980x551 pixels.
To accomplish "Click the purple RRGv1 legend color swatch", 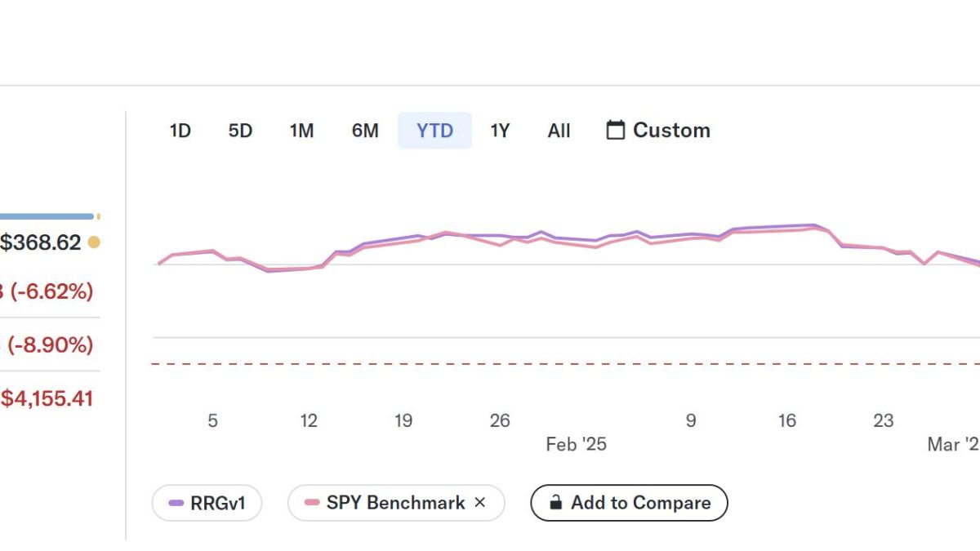I will pos(176,503).
